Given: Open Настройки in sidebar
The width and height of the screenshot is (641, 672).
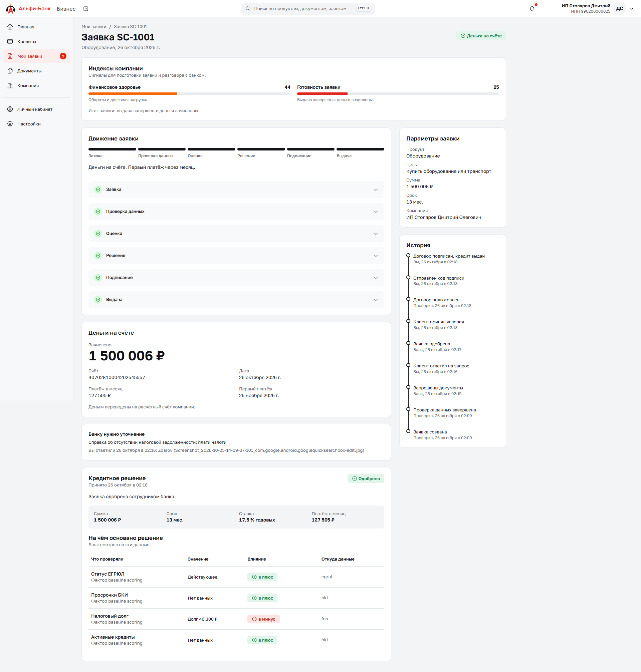Looking at the screenshot, I should pos(37,124).
